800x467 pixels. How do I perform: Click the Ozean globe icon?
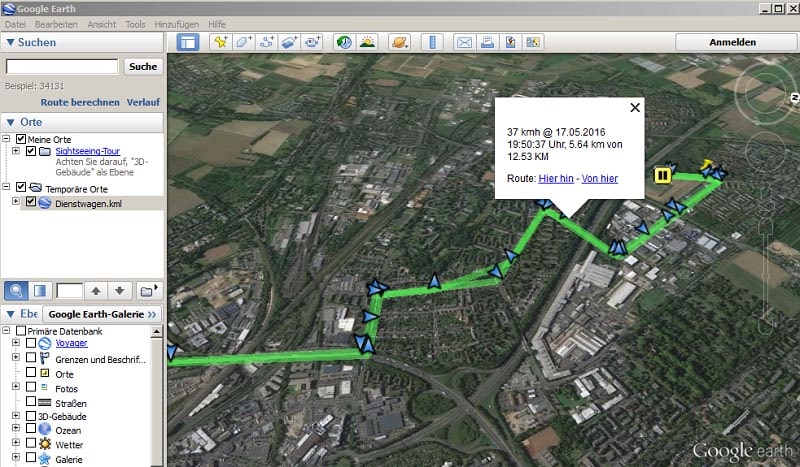45,430
